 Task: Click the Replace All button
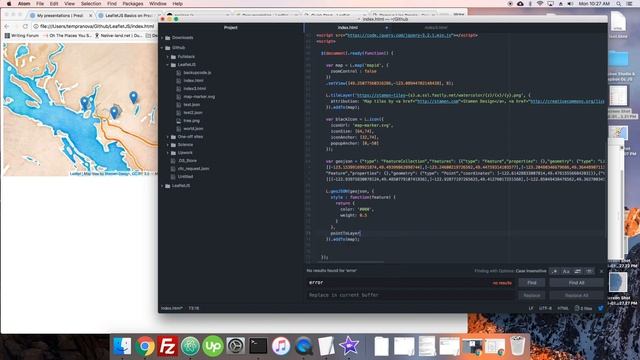click(576, 295)
